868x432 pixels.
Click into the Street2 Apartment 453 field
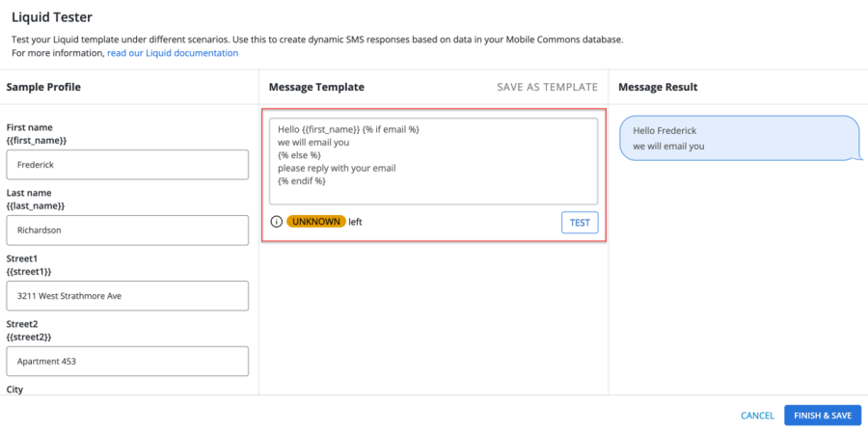point(127,362)
